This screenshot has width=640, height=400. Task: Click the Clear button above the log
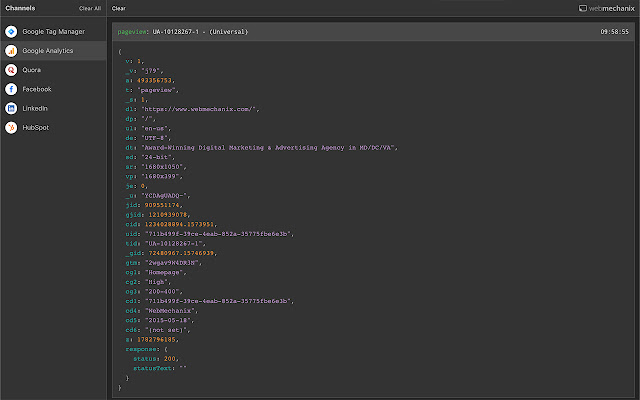pos(119,8)
